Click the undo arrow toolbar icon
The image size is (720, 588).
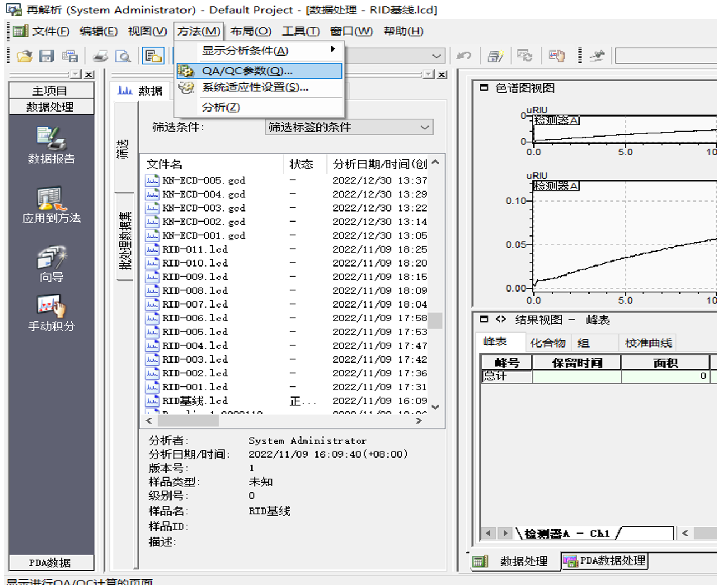pyautogui.click(x=464, y=56)
